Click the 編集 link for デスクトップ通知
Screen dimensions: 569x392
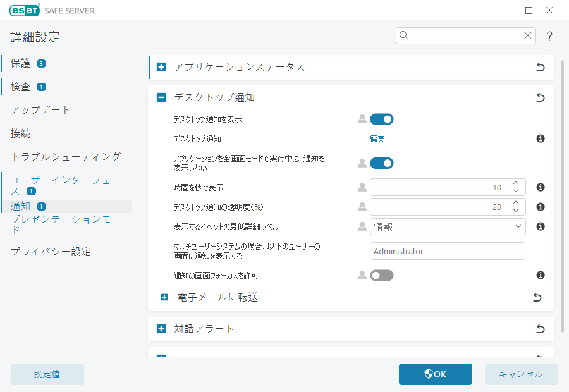[377, 138]
